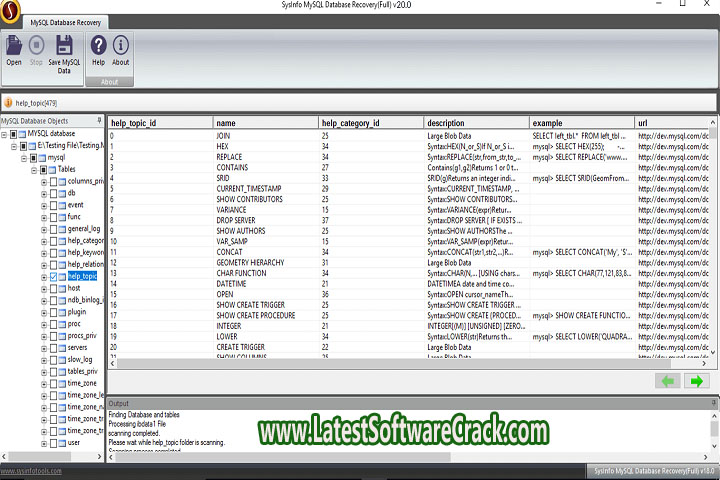The height and width of the screenshot is (480, 720).
Task: Click the Output panel scroll up arrow
Action: (714, 416)
